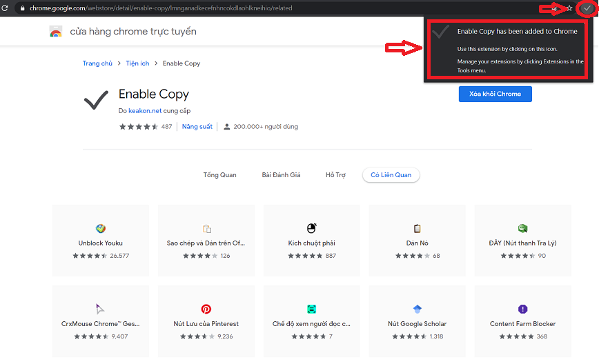Click the Enable Copy page heading

click(x=154, y=94)
